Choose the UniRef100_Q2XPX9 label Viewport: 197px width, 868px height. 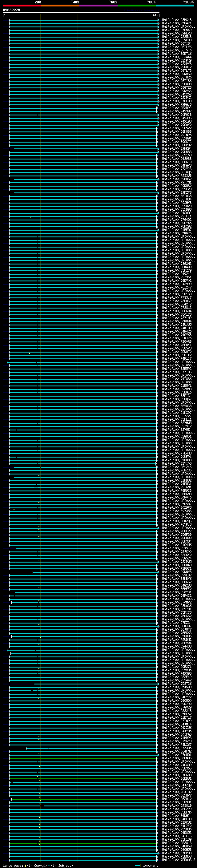177,60
